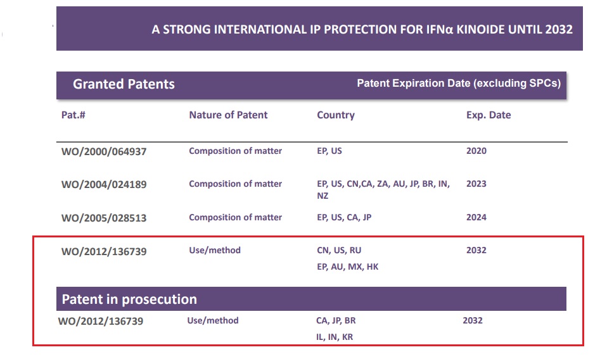
Task: Click the Country column header
Action: 336,115
